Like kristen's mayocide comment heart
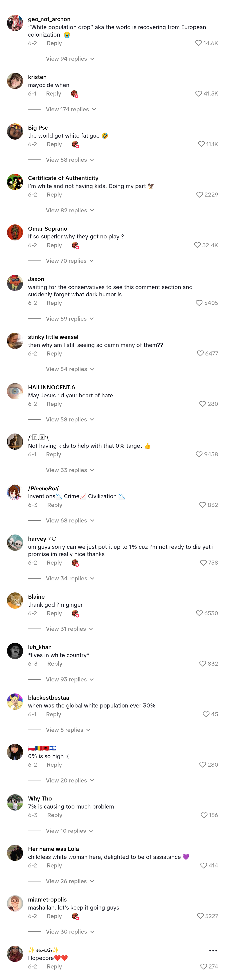The image size is (227, 980). (198, 94)
